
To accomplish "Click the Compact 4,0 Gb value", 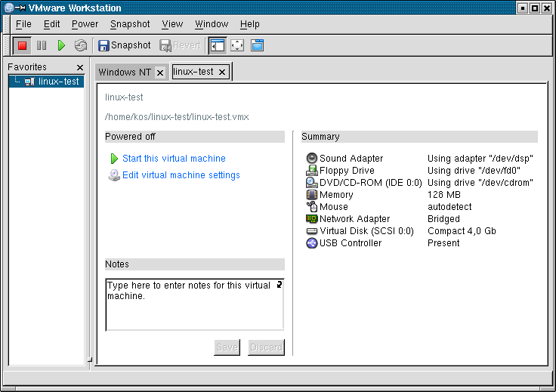I will [462, 231].
